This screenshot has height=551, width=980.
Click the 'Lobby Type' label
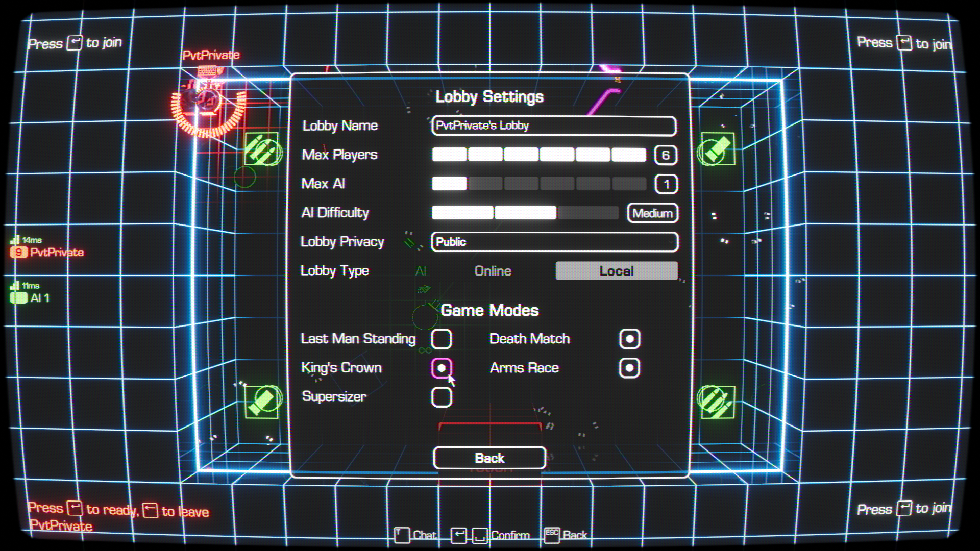tap(334, 271)
